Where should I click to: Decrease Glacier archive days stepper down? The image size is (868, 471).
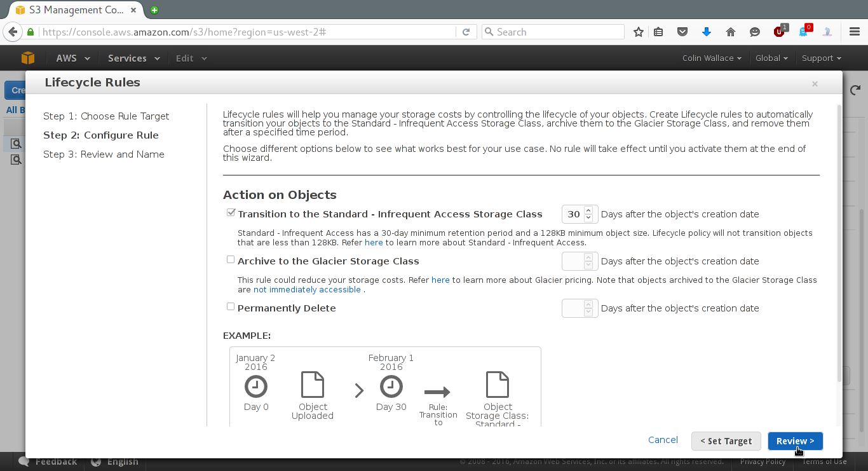588,265
